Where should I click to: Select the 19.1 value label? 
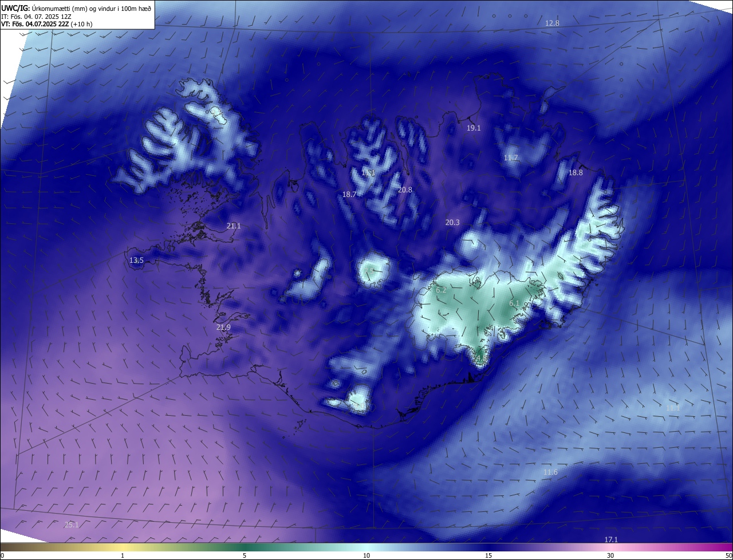(474, 128)
